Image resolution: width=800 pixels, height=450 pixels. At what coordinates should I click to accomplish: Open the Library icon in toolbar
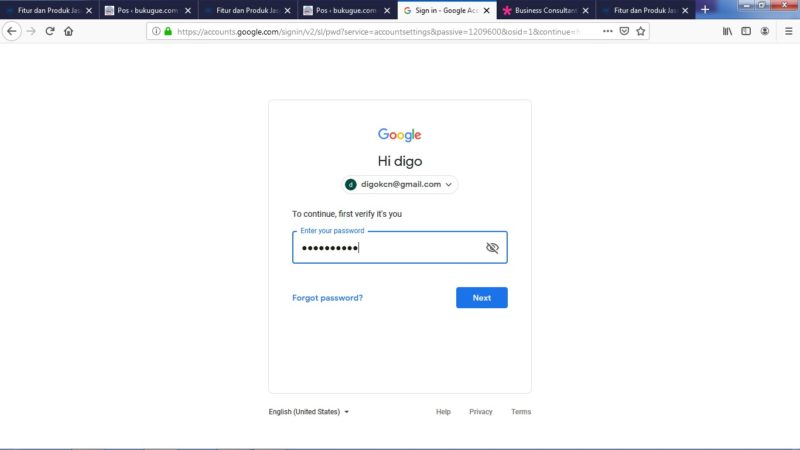(x=727, y=31)
